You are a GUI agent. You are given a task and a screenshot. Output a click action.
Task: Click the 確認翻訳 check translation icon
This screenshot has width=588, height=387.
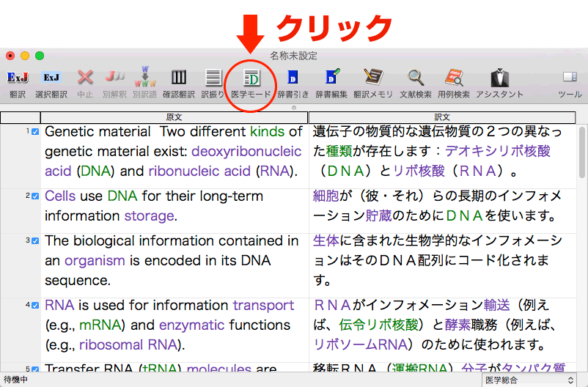click(178, 77)
